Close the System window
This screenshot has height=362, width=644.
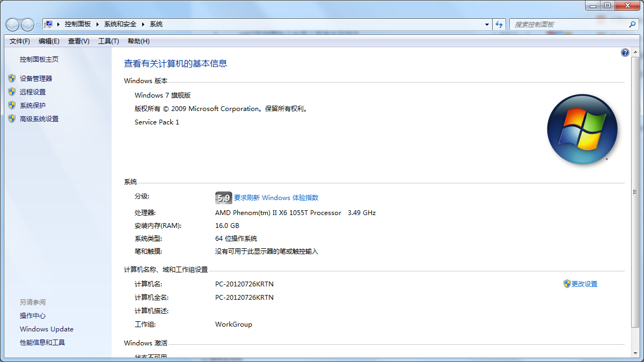627,5
